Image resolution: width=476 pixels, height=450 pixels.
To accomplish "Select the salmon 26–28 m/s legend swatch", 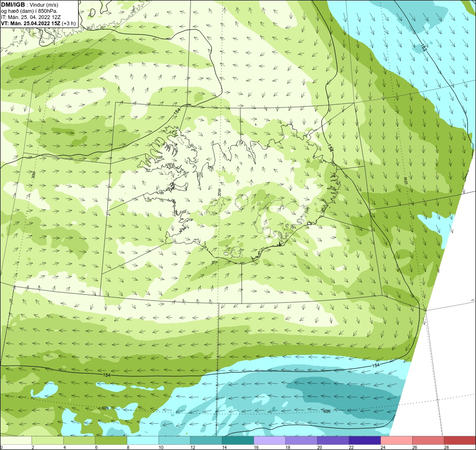I will tap(428, 440).
